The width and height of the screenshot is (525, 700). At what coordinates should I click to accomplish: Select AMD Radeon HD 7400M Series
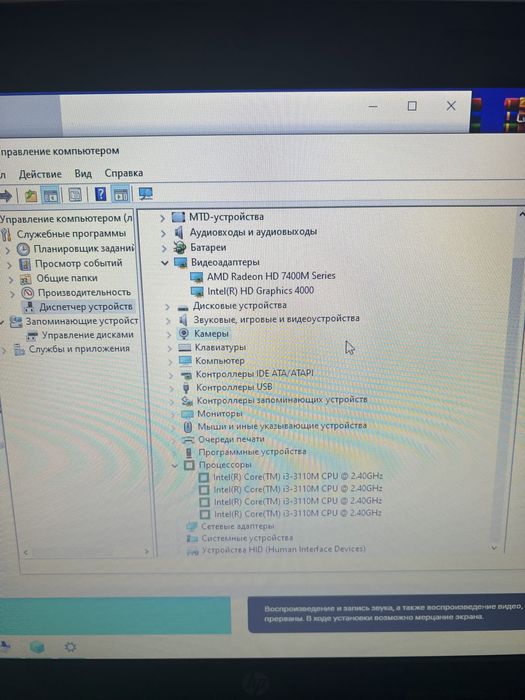[271, 276]
